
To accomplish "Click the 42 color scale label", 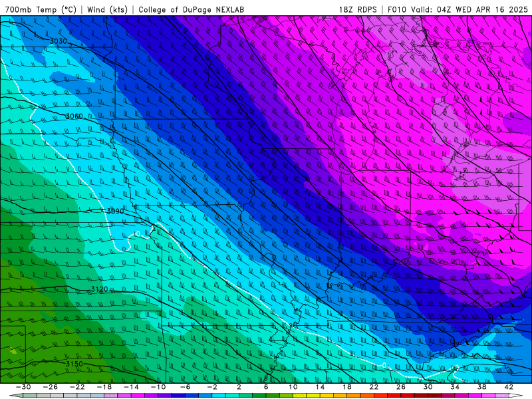I will pyautogui.click(x=509, y=387).
